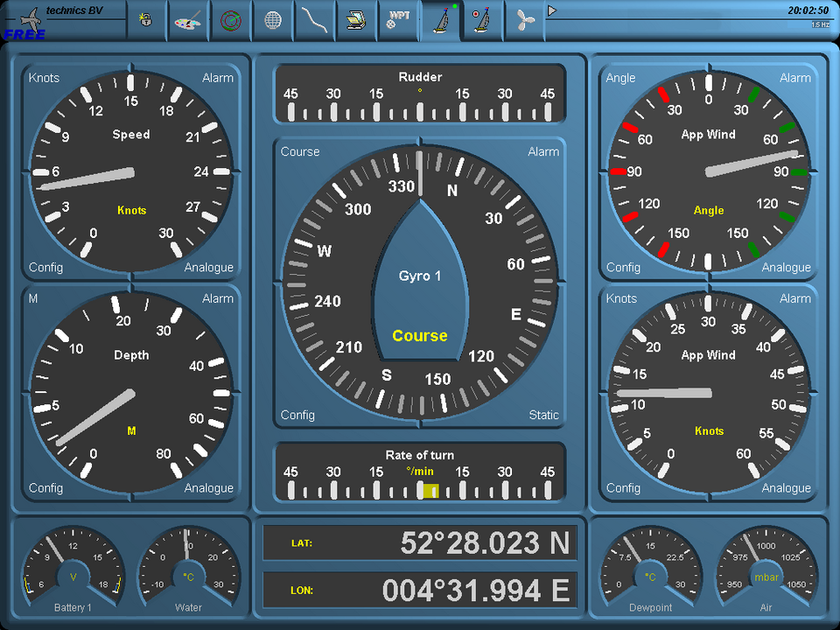The width and height of the screenshot is (840, 630).
Task: Open Config for App Wind Knots gauge
Action: click(623, 488)
